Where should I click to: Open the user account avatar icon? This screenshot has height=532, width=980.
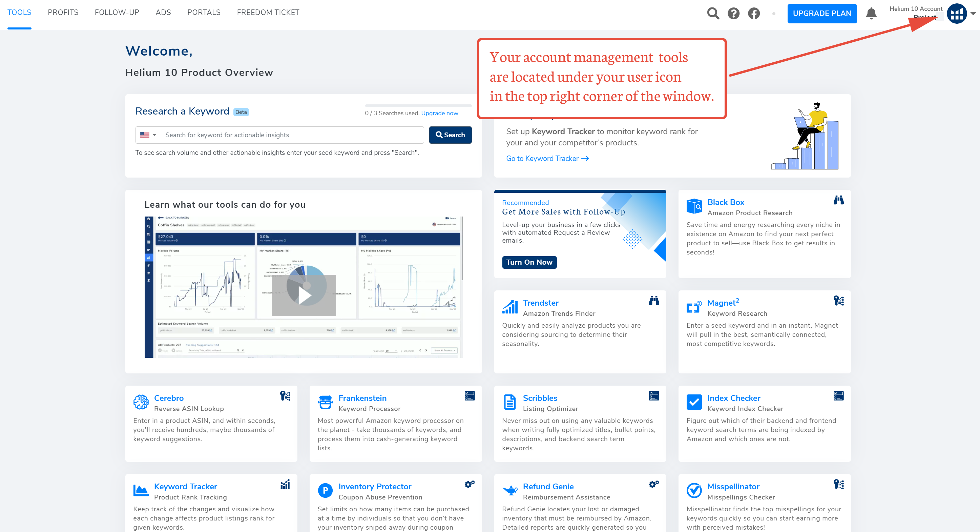[x=956, y=13]
